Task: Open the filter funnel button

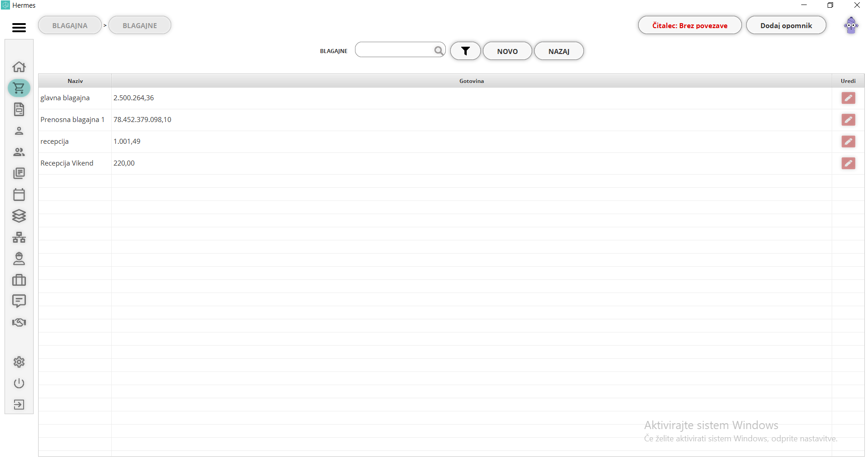Action: click(x=465, y=51)
